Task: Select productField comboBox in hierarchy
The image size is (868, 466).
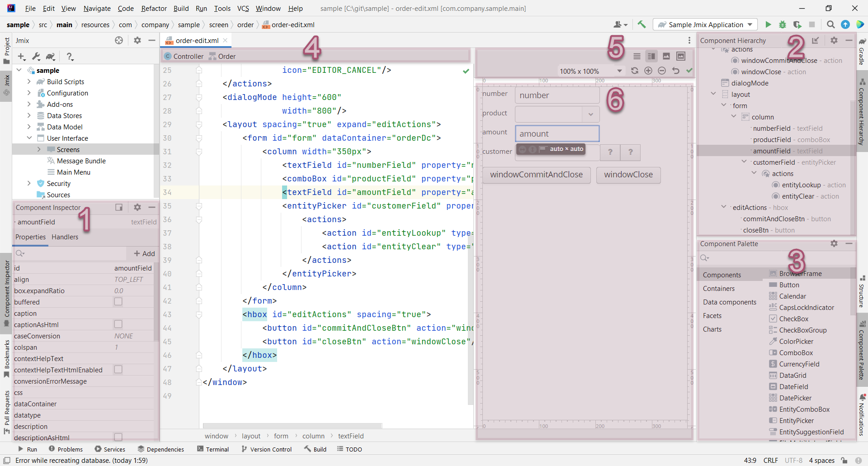Action: [x=791, y=139]
